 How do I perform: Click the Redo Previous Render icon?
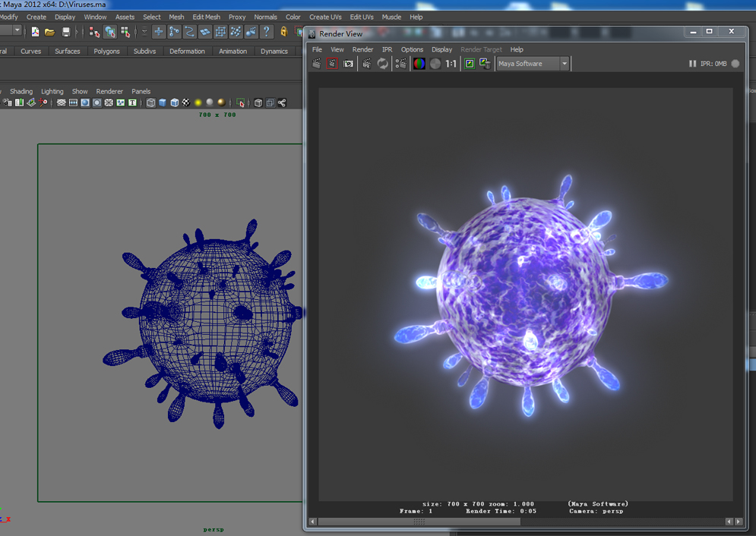point(332,63)
